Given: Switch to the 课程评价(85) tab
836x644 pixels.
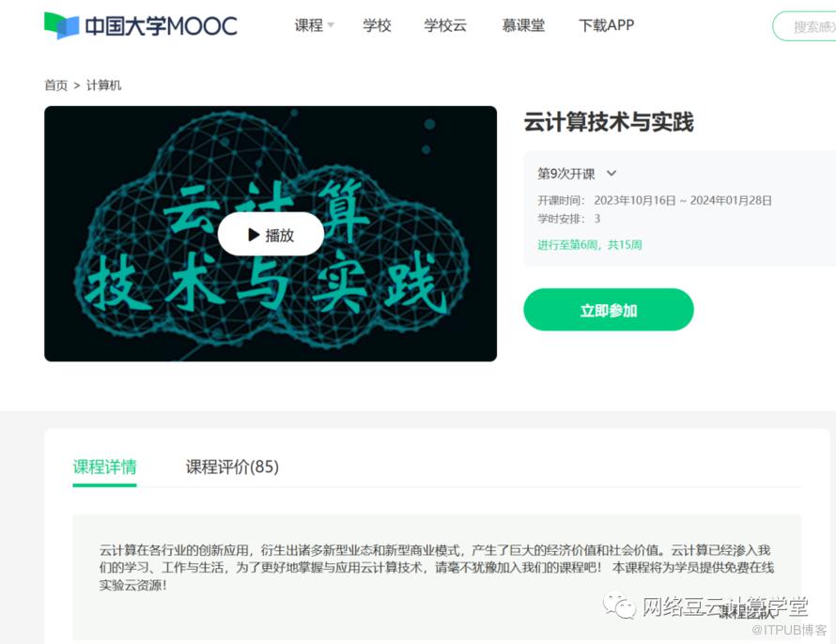Looking at the screenshot, I should pos(232,468).
